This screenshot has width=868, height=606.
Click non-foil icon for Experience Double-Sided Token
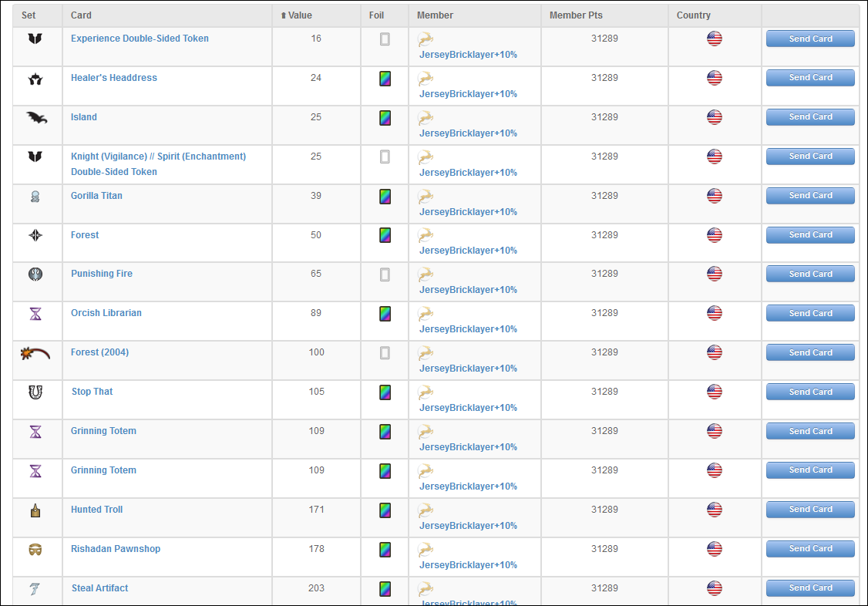click(385, 39)
